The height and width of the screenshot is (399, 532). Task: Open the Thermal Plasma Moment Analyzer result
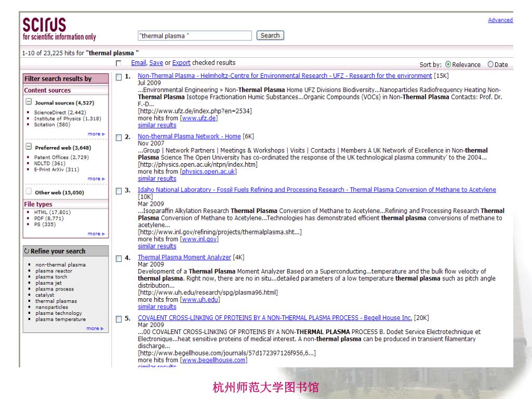[184, 257]
